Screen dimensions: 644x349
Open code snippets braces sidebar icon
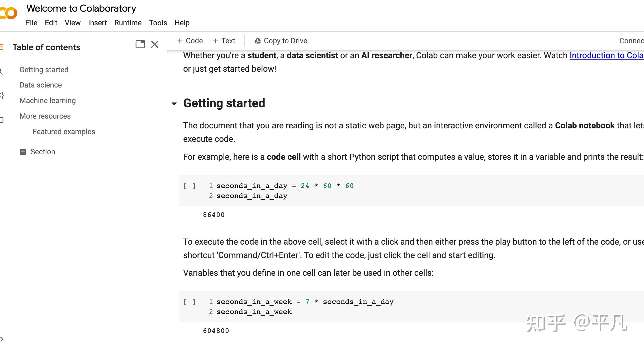(x=2, y=95)
